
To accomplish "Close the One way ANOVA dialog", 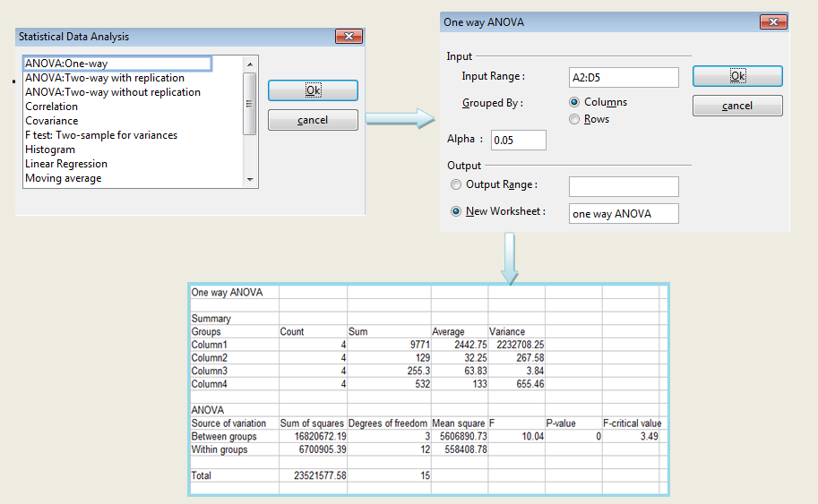I will click(x=773, y=21).
